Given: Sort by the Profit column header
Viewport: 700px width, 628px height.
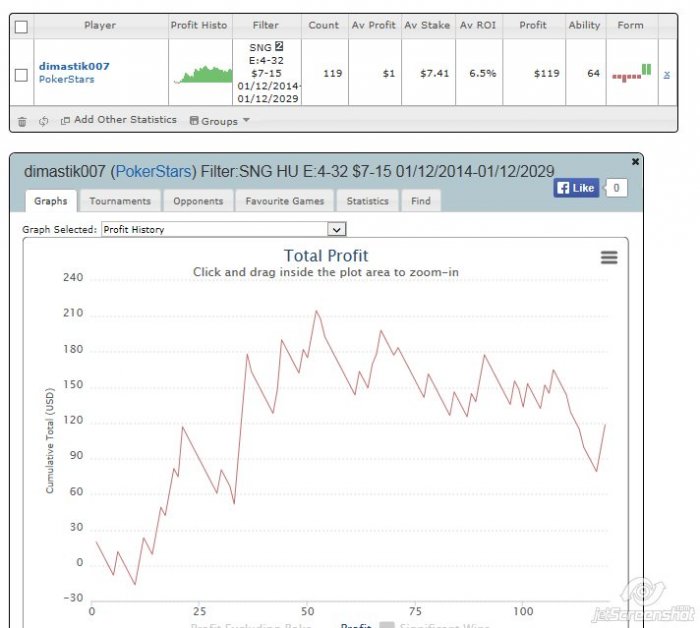Looking at the screenshot, I should click(x=533, y=25).
